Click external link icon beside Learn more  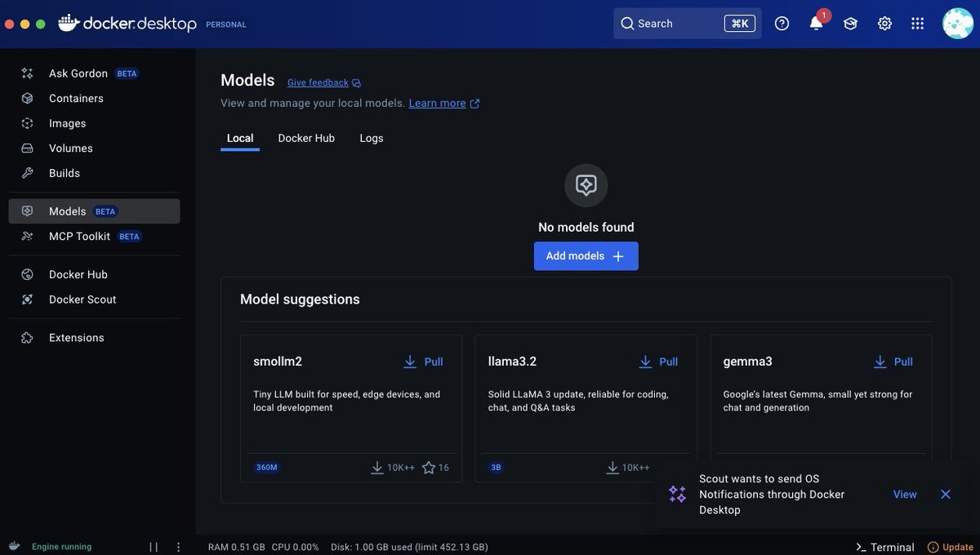[x=474, y=104]
